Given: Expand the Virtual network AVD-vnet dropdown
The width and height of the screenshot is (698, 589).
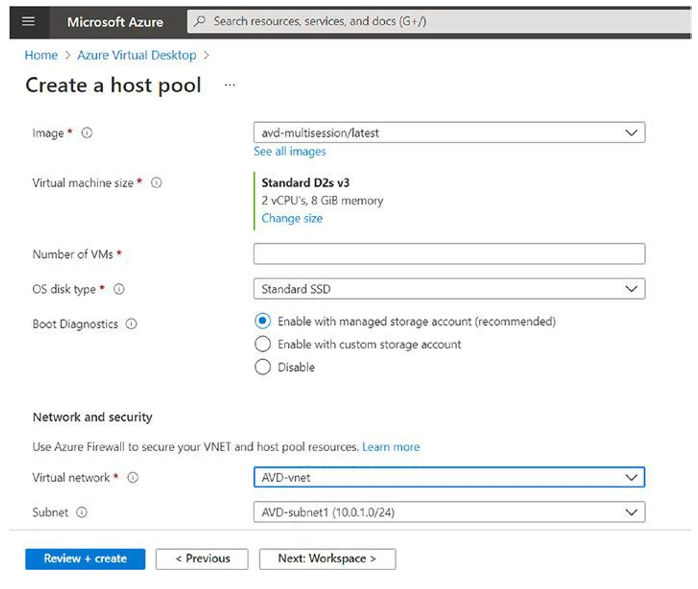Looking at the screenshot, I should coord(449,477).
